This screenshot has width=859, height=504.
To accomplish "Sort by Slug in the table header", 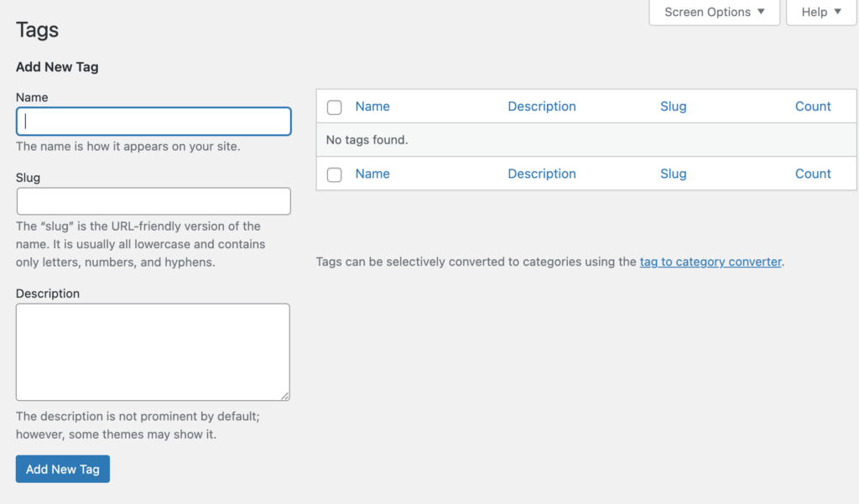I will tap(673, 107).
